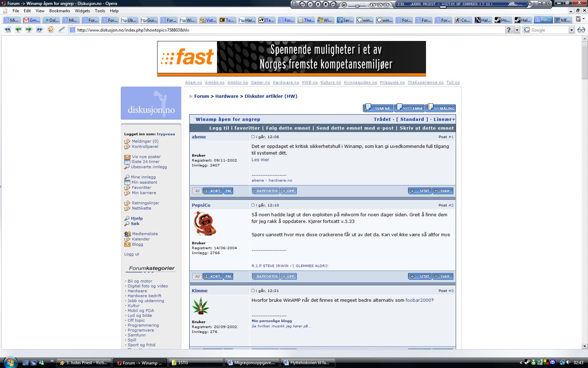Open the Gamer.no network link
588x368 pixels.
[x=260, y=83]
